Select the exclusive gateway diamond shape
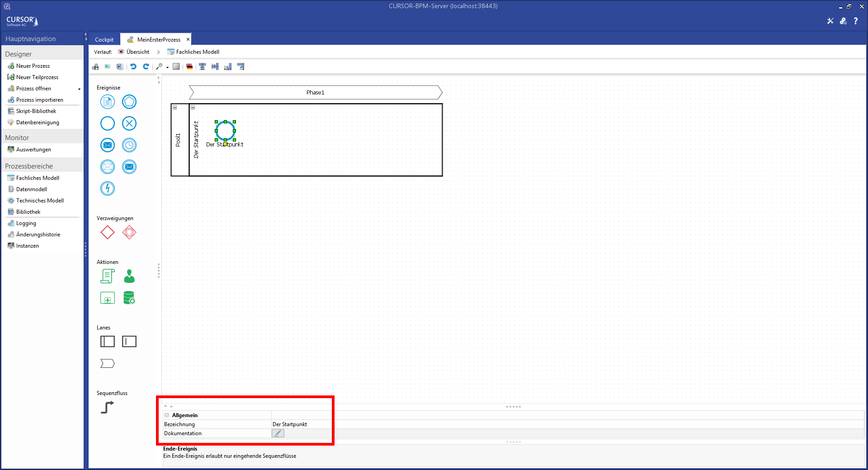This screenshot has width=868, height=470. (x=108, y=232)
